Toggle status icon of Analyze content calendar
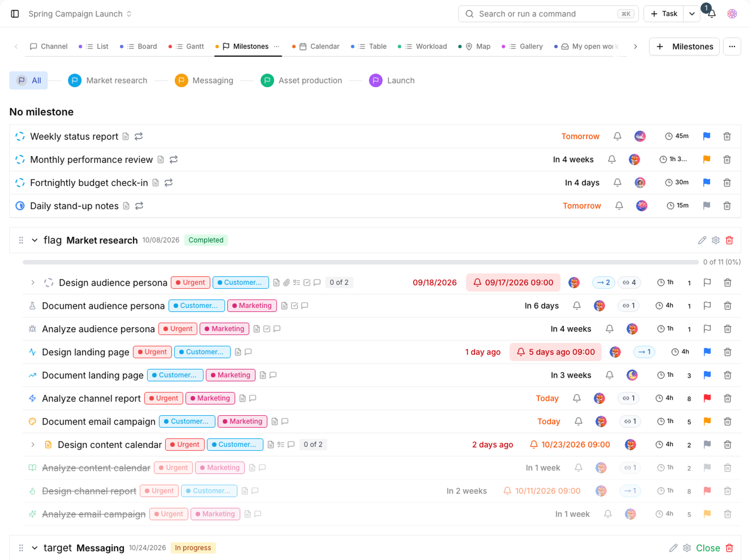 click(32, 468)
